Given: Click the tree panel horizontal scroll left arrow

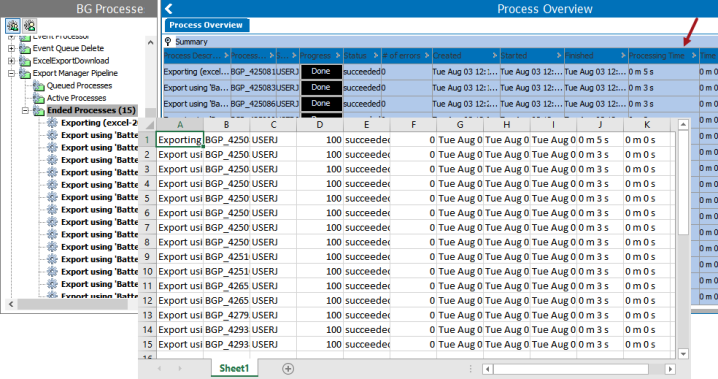Looking at the screenshot, I should (x=11, y=304).
